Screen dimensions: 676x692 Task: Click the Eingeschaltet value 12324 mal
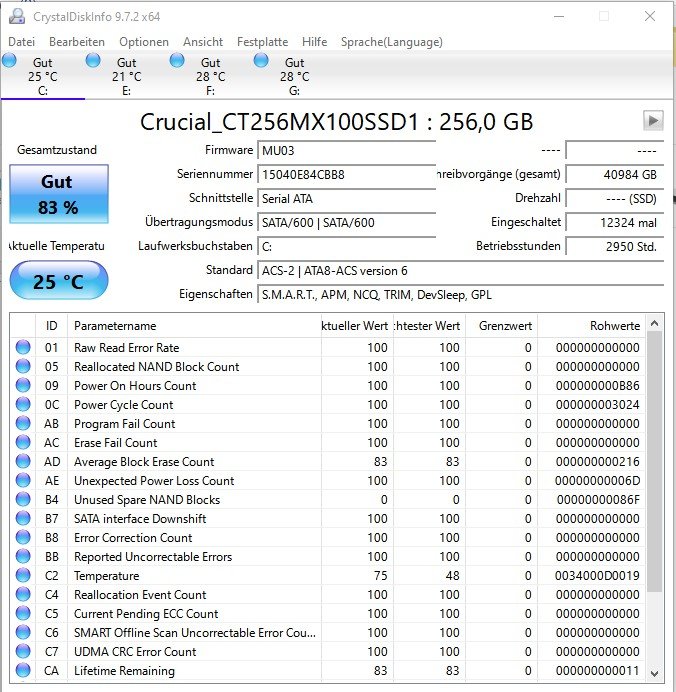click(x=614, y=222)
